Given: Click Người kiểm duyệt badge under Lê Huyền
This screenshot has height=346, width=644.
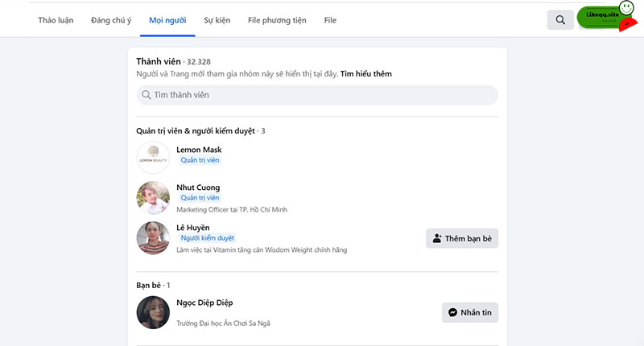Looking at the screenshot, I should click(208, 238).
